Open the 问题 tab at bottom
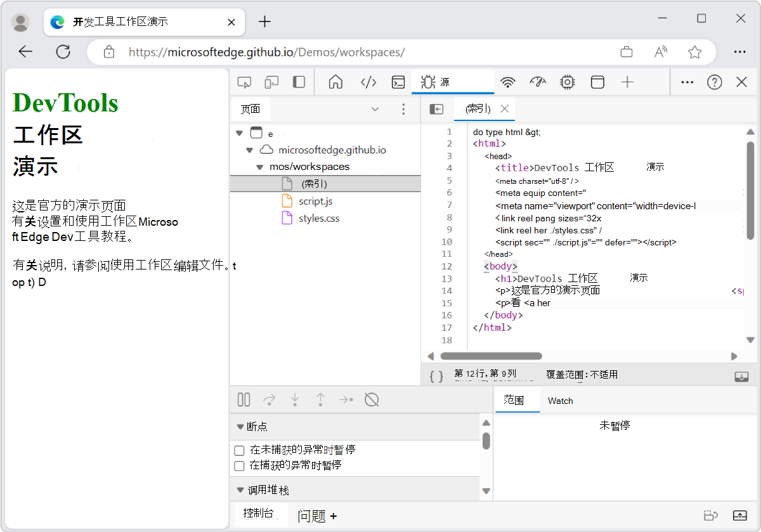This screenshot has height=532, width=761. click(311, 516)
